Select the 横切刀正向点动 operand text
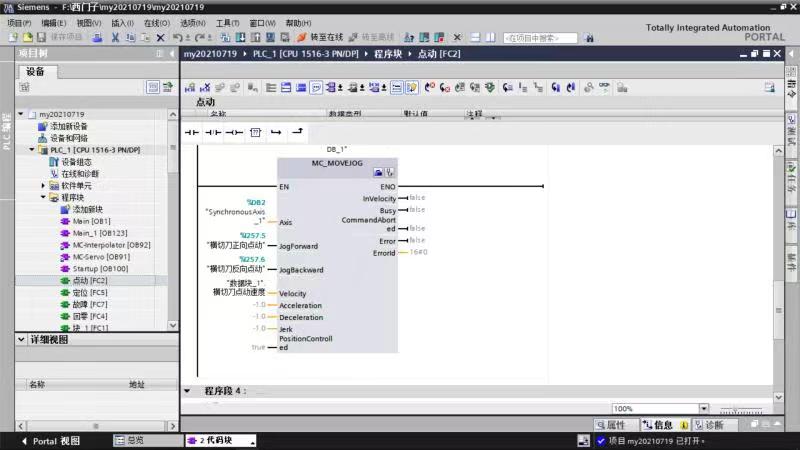This screenshot has height=450, width=800. tap(236, 245)
